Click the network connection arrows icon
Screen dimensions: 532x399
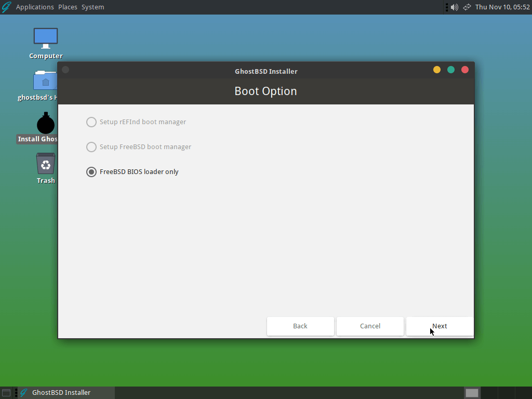pyautogui.click(x=467, y=7)
